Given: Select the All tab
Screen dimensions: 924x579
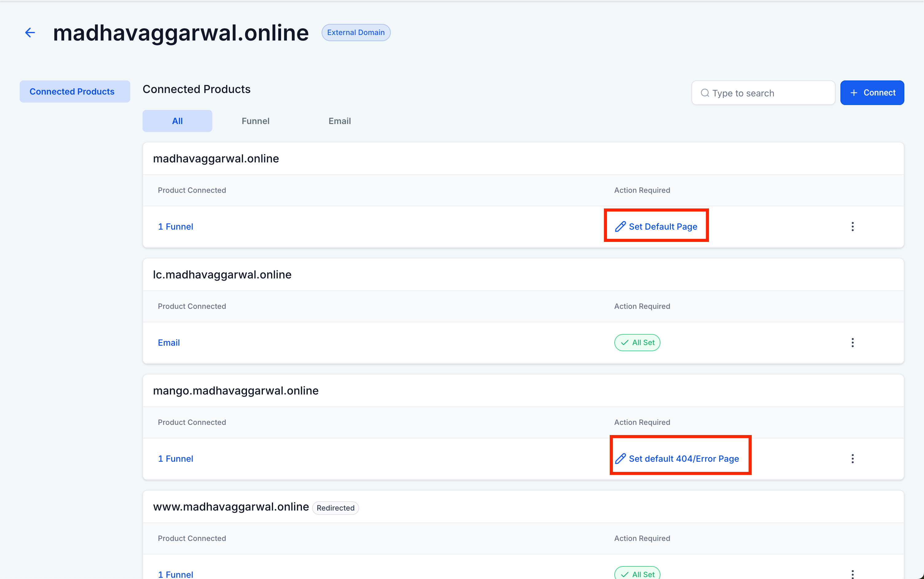Looking at the screenshot, I should tap(177, 121).
